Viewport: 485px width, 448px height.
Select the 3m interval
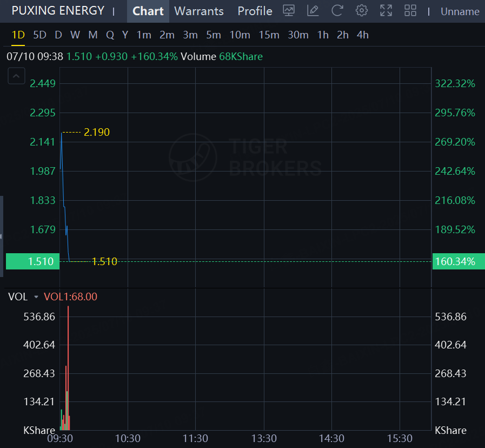[190, 35]
